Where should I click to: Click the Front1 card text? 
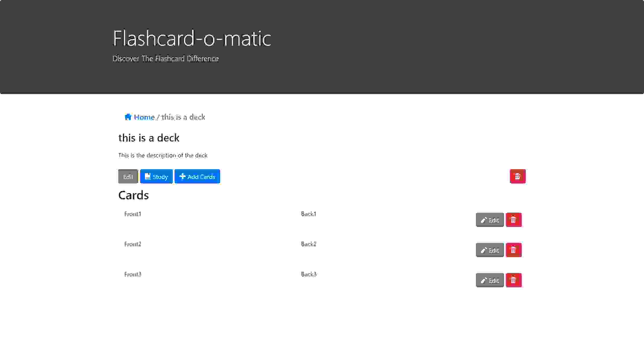coord(133,214)
